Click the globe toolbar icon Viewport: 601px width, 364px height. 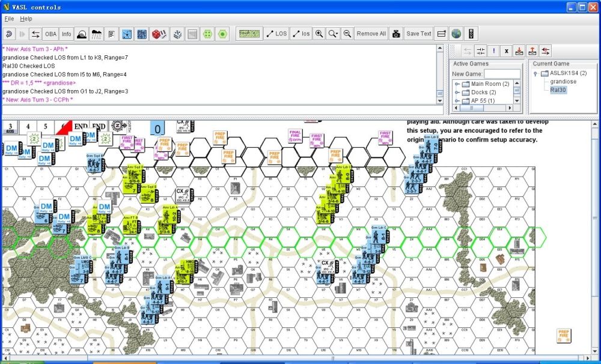[456, 34]
